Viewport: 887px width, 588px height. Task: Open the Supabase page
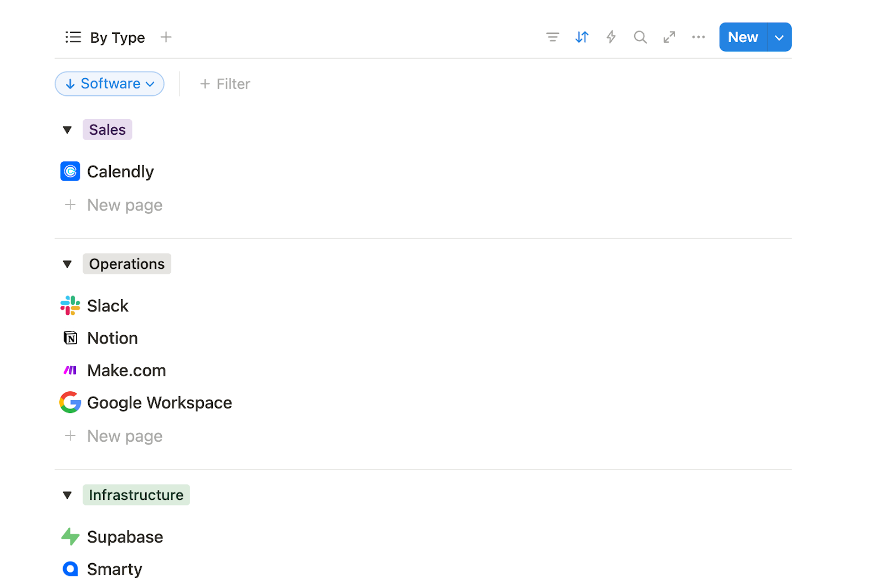point(125,537)
